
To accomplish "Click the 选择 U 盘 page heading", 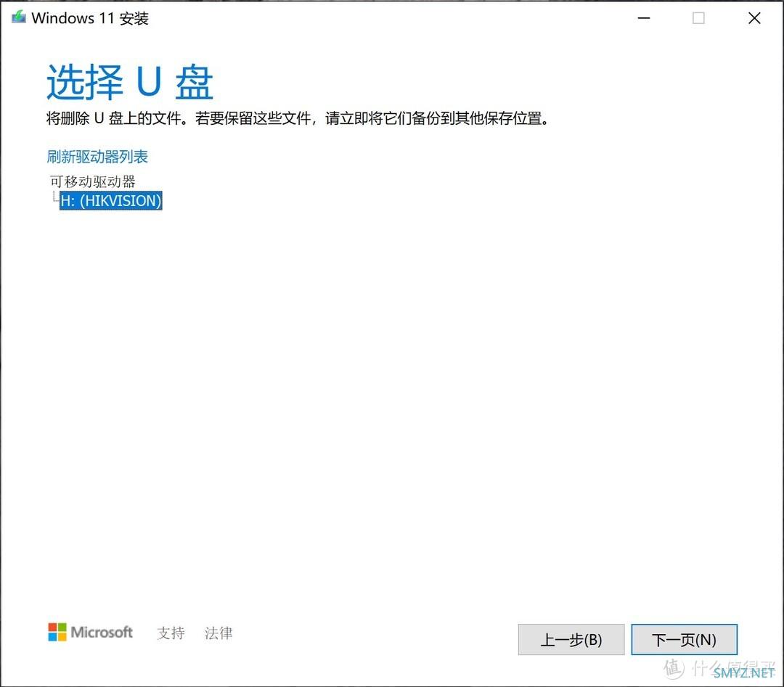I will pos(129,81).
